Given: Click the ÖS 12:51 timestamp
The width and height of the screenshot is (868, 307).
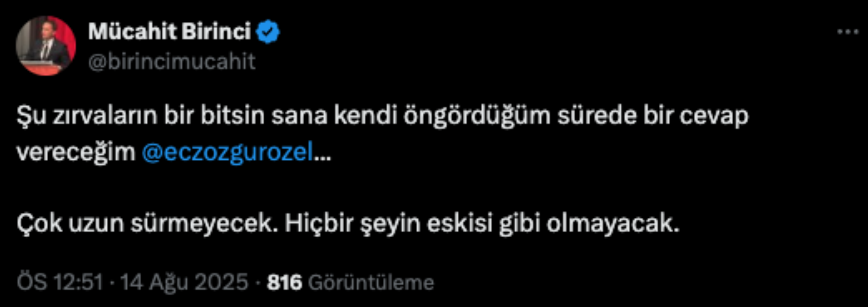Looking at the screenshot, I should [x=60, y=282].
